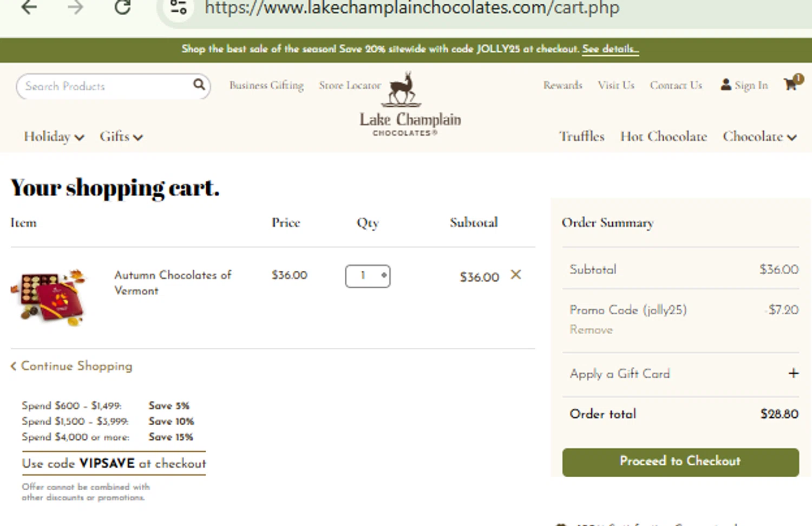812x526 pixels.
Task: Go home via Lake Champlain Chocolates logo
Action: (410, 104)
